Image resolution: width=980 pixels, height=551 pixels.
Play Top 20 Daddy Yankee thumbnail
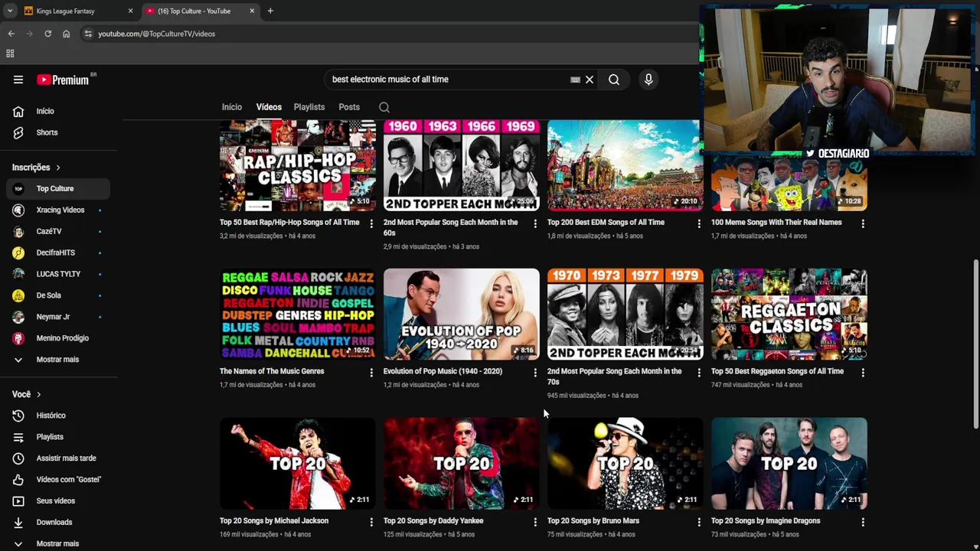click(x=462, y=463)
